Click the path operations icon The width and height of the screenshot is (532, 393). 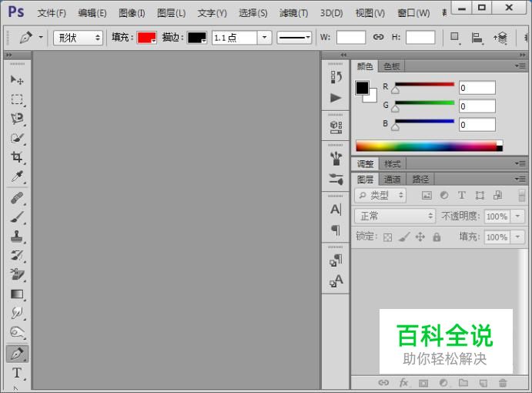(455, 37)
